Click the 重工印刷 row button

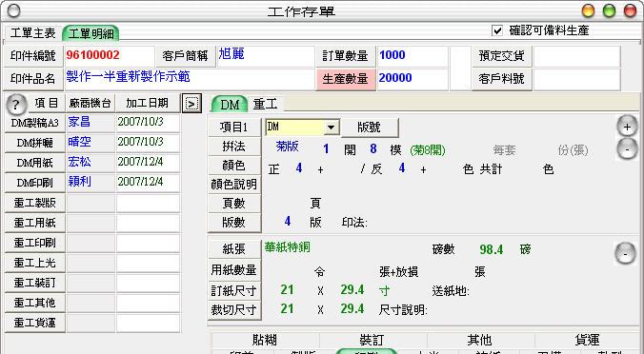pos(35,243)
